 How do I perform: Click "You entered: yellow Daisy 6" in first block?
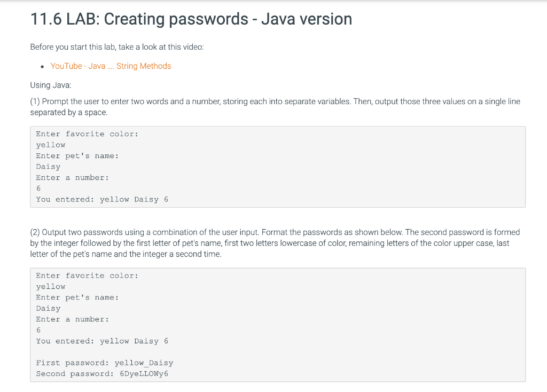(x=102, y=199)
